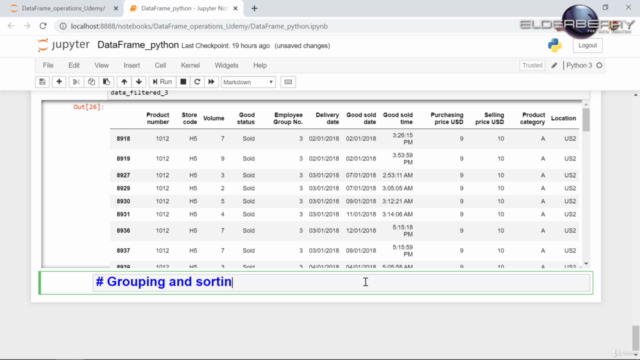Restart kernel and run all icon
The height and width of the screenshot is (360, 640).
tap(211, 82)
